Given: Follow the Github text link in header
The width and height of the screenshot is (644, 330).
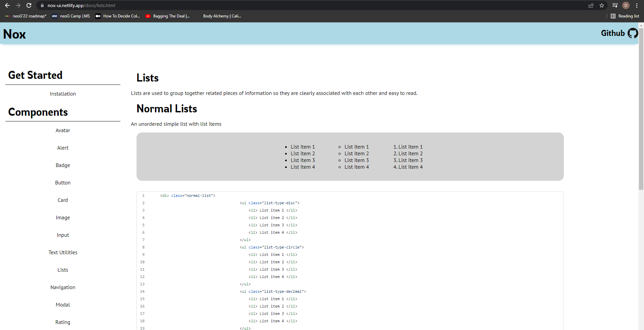Looking at the screenshot, I should (613, 33).
